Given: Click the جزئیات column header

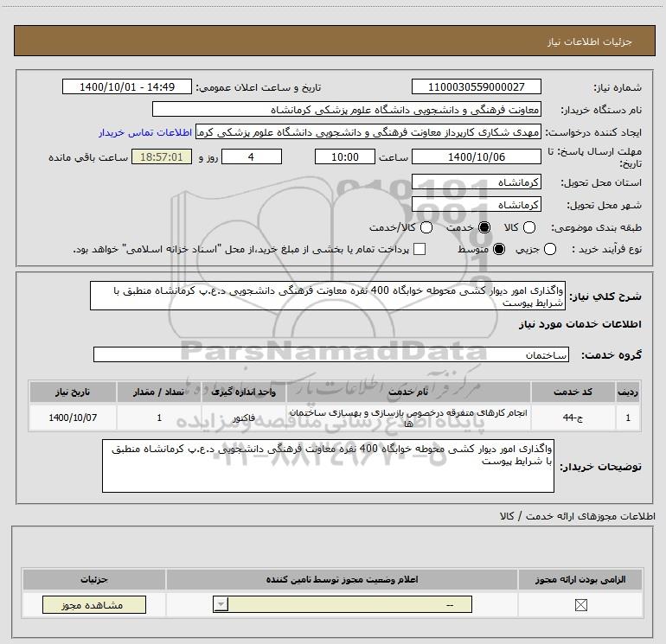Looking at the screenshot, I should point(94,579).
